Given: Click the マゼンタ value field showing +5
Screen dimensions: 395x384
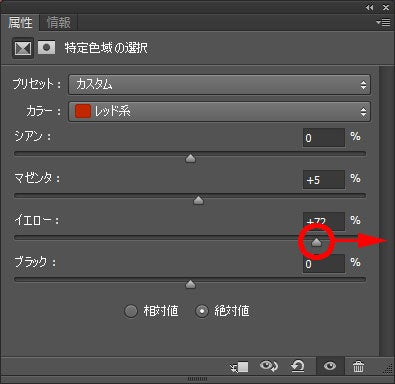Looking at the screenshot, I should 324,180.
